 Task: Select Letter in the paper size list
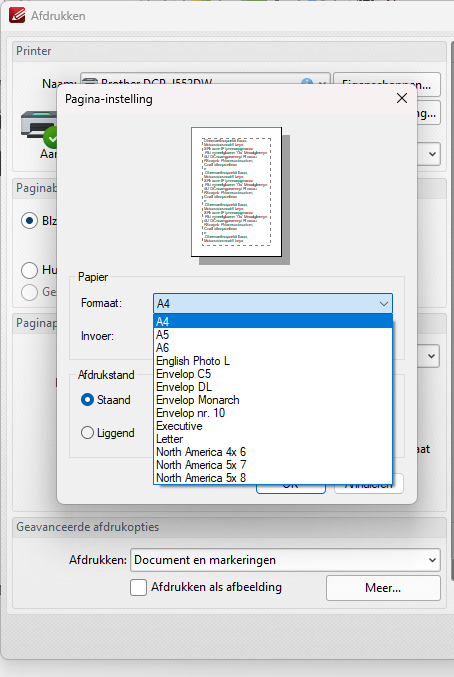[x=273, y=439]
